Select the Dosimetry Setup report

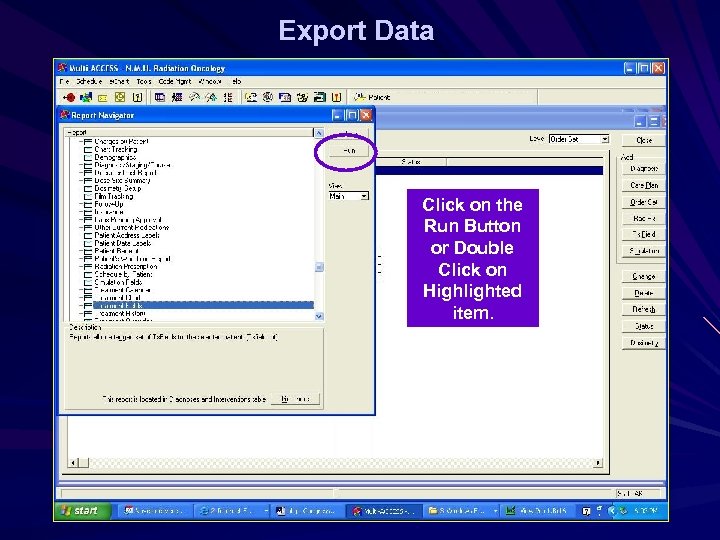pos(118,188)
